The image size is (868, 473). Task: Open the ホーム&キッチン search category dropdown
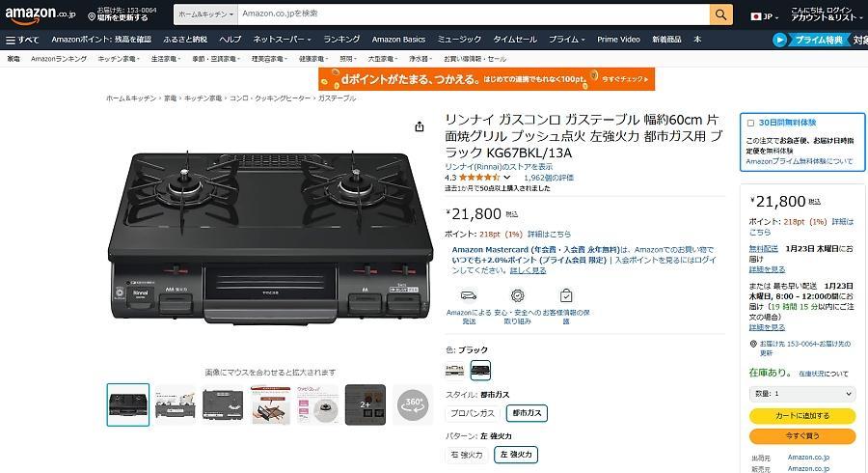[205, 14]
